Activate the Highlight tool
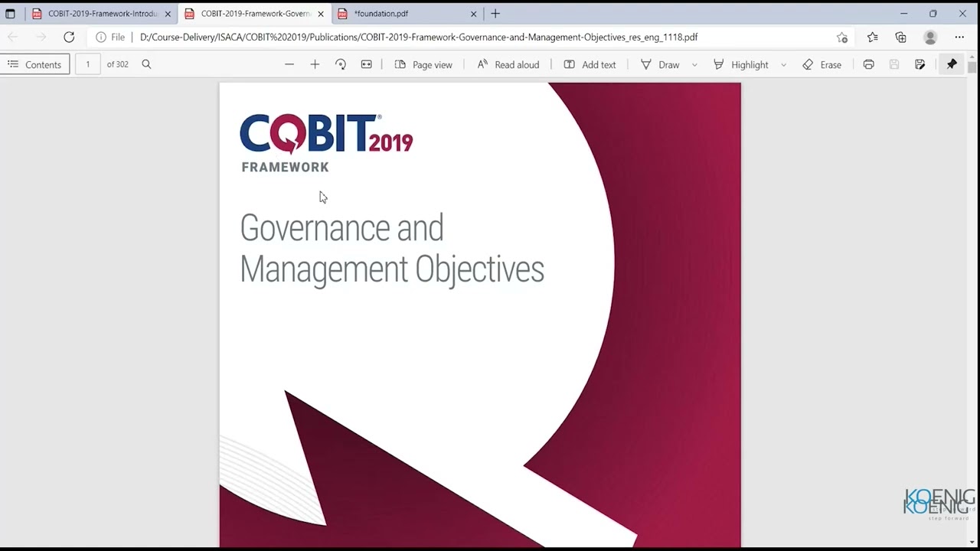The height and width of the screenshot is (551, 980). click(x=740, y=64)
